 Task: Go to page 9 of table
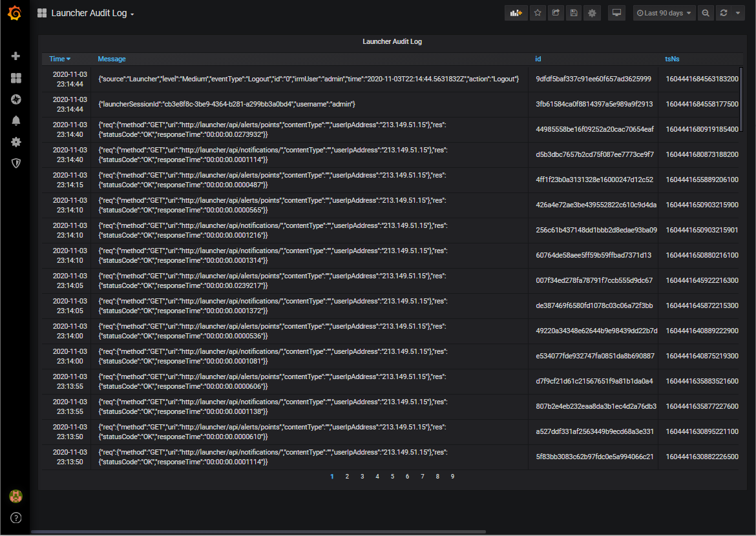(452, 476)
